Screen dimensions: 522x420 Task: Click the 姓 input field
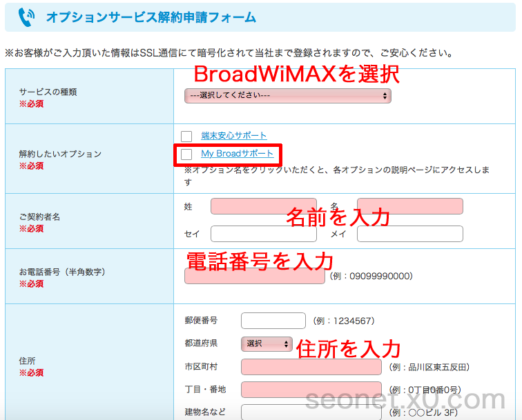[x=264, y=206]
